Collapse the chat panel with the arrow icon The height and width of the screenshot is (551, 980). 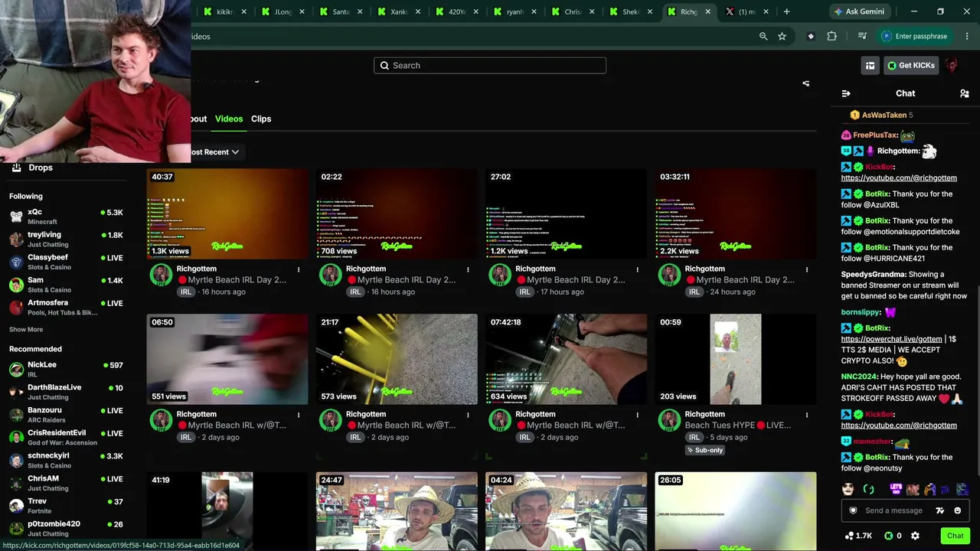click(846, 93)
